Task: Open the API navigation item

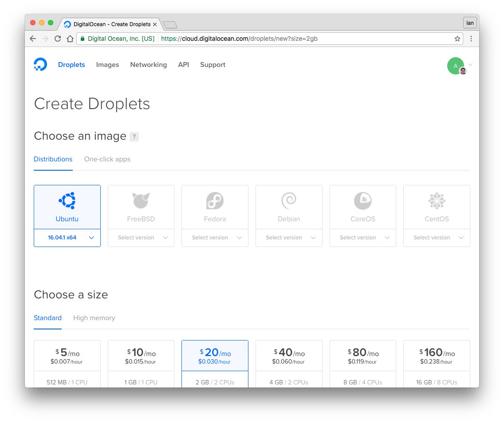Action: coord(184,65)
